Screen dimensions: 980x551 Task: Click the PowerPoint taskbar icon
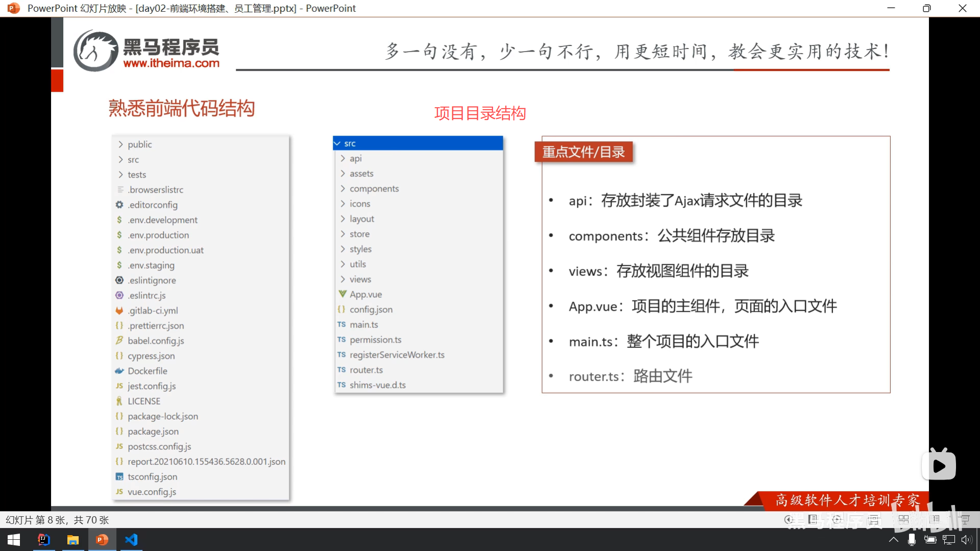click(102, 540)
